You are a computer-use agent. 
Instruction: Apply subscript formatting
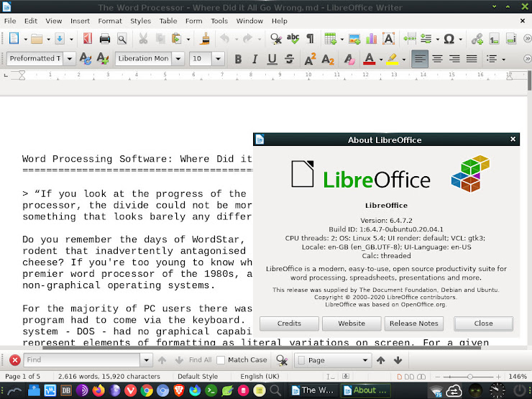[x=328, y=60]
